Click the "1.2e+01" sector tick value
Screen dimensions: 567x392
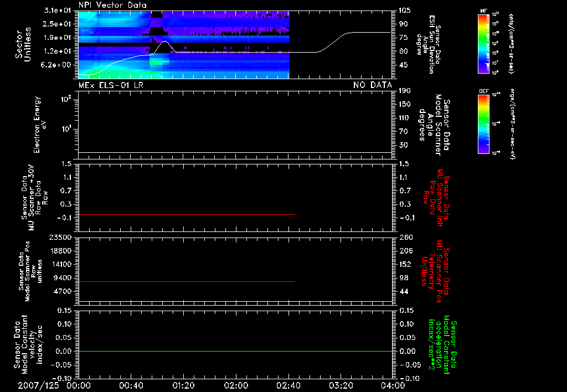tap(58, 51)
